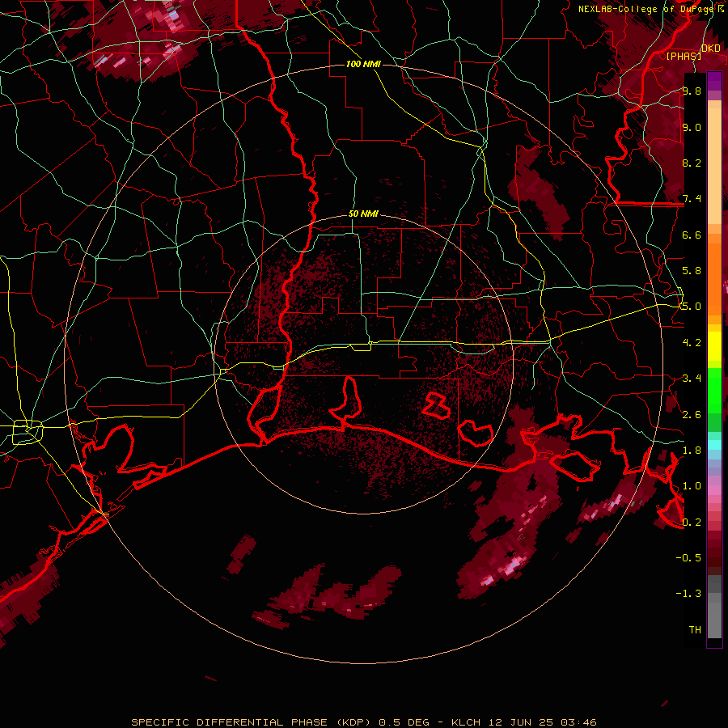
Task: Click the 1.8 scale value
Action: [692, 451]
